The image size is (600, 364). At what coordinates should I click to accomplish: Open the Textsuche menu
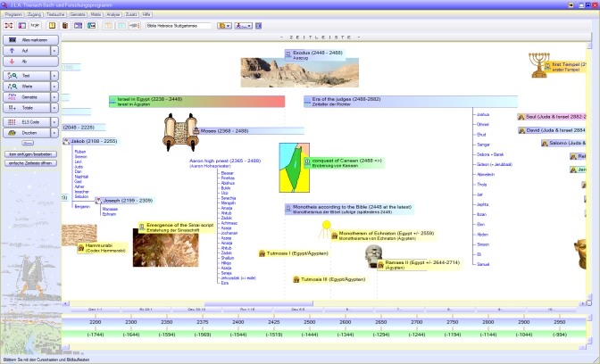point(56,14)
